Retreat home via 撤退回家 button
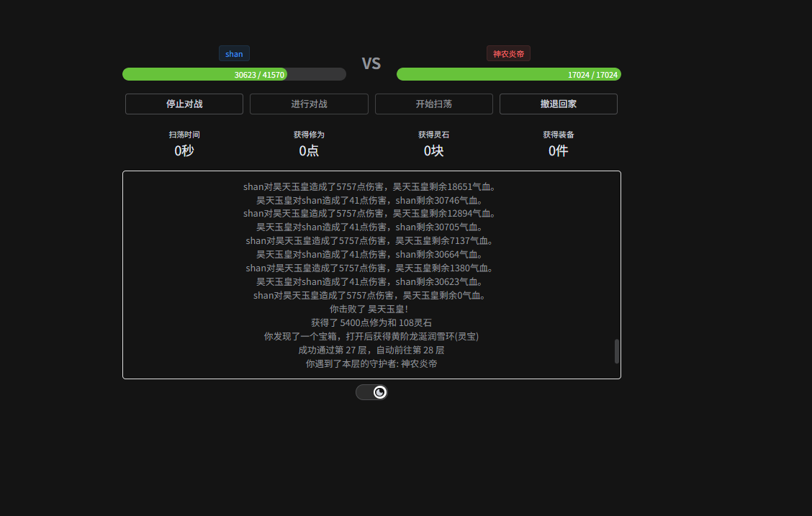The height and width of the screenshot is (516, 812). (558, 104)
